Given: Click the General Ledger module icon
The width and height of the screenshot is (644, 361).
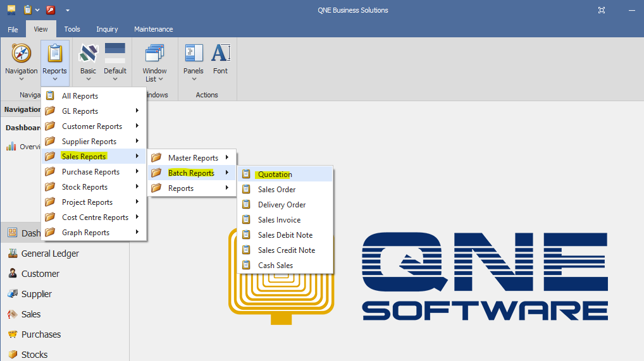Looking at the screenshot, I should [13, 254].
